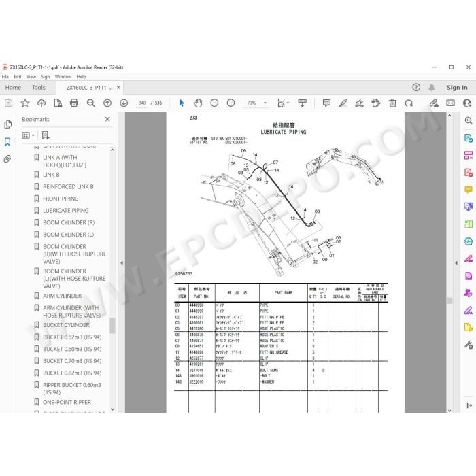This screenshot has width=476, height=476.
Task: Open bookmarks options dropdown menu
Action: pyautogui.click(x=29, y=135)
